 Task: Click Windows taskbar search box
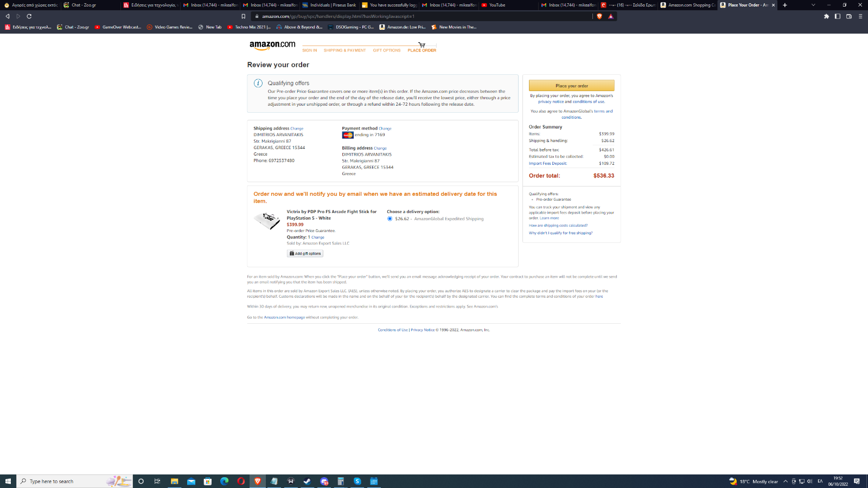75,481
